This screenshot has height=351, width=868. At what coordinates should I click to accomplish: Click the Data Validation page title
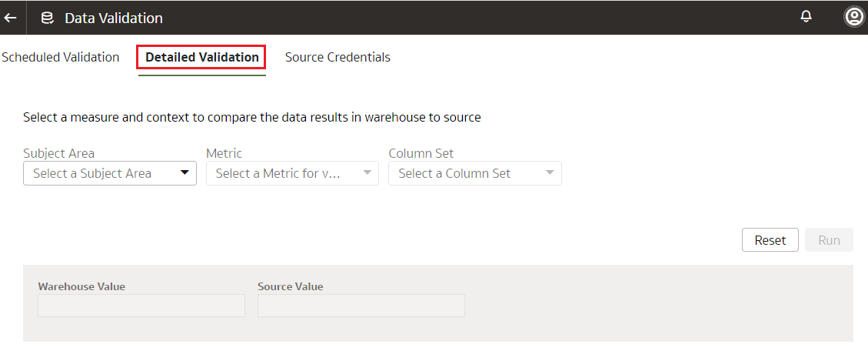point(114,18)
